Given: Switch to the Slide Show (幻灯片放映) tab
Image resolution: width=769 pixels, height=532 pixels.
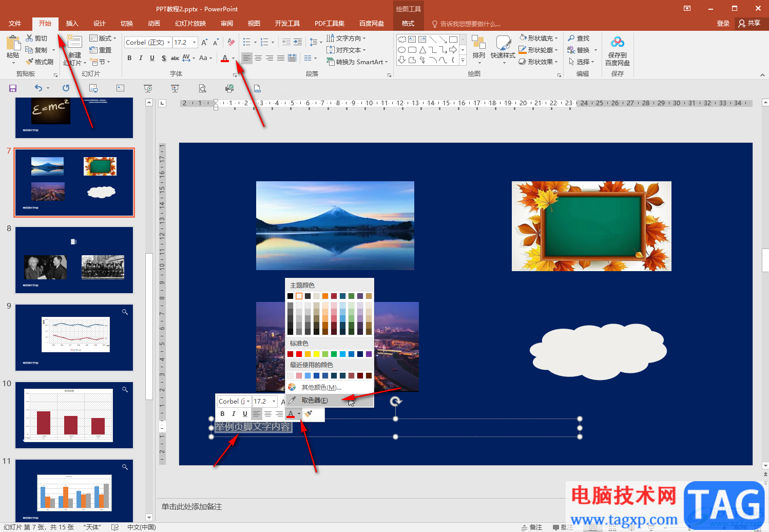Looking at the screenshot, I should pyautogui.click(x=190, y=24).
